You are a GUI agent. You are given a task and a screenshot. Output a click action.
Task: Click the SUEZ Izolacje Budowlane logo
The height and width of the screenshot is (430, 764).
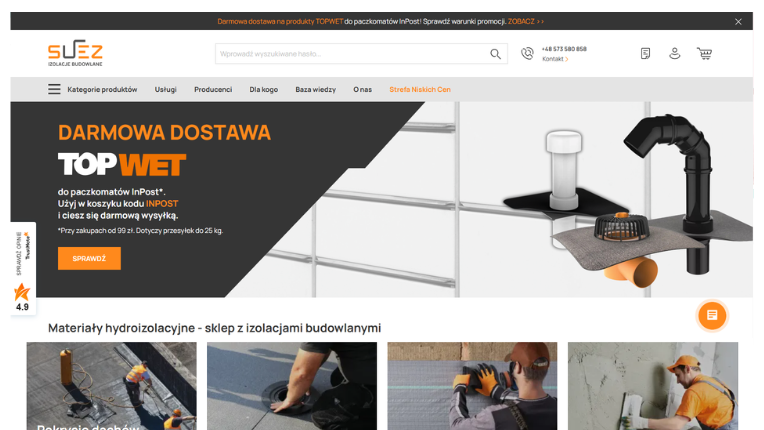pos(75,53)
